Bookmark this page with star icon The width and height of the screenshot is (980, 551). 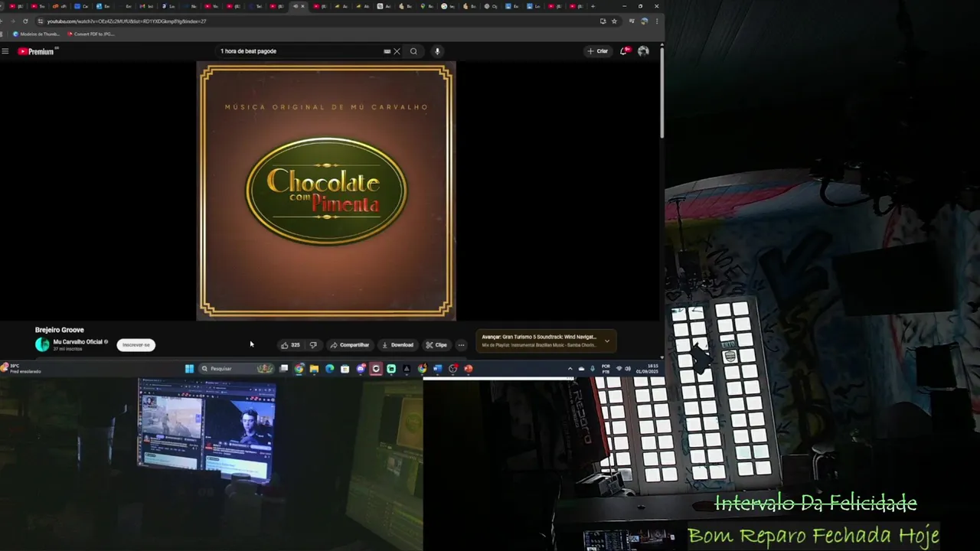click(x=614, y=21)
